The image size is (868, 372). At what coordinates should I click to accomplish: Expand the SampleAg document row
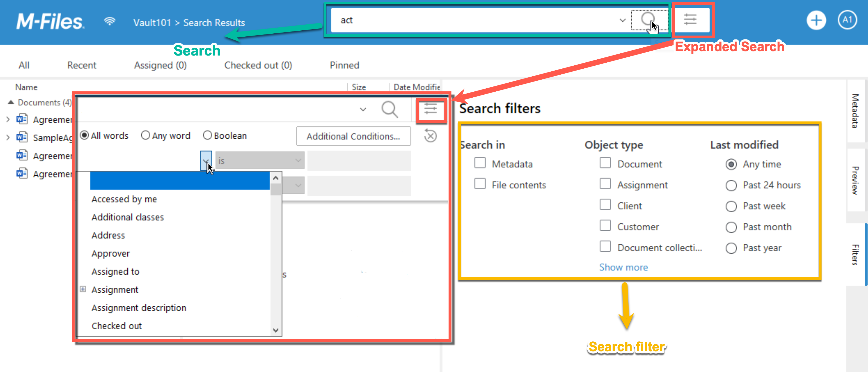8,137
